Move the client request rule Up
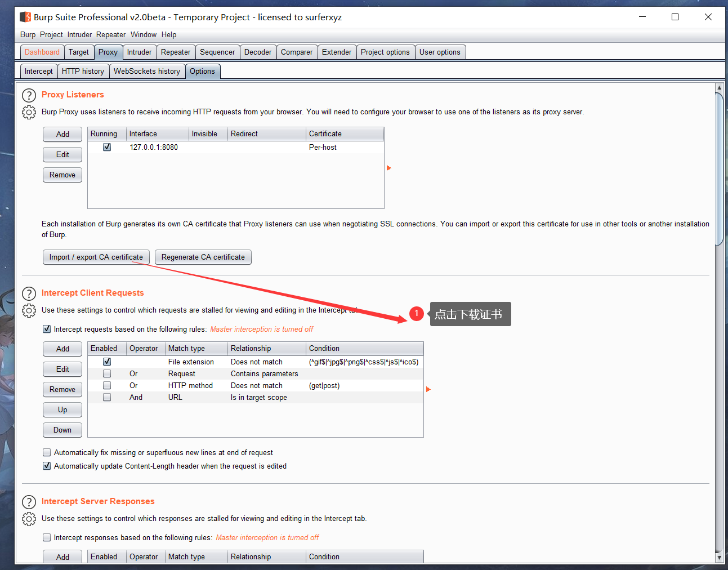 [62, 409]
